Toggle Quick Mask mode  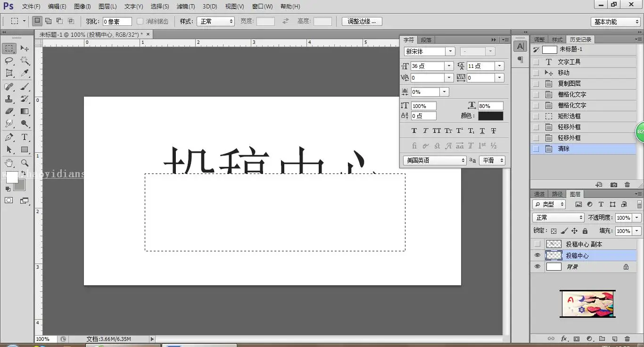pyautogui.click(x=9, y=200)
